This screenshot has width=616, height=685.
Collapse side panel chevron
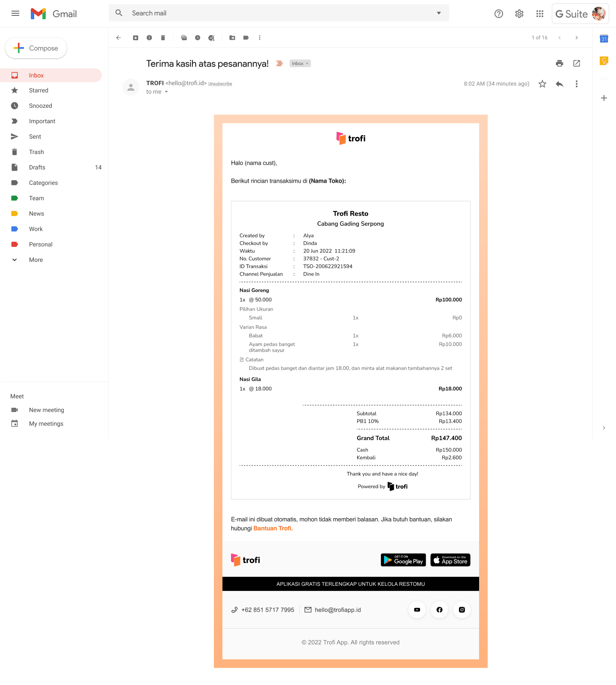pos(604,428)
